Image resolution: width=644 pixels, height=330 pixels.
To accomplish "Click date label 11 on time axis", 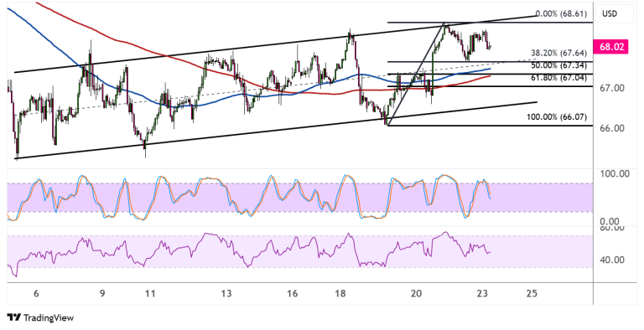I will point(150,294).
